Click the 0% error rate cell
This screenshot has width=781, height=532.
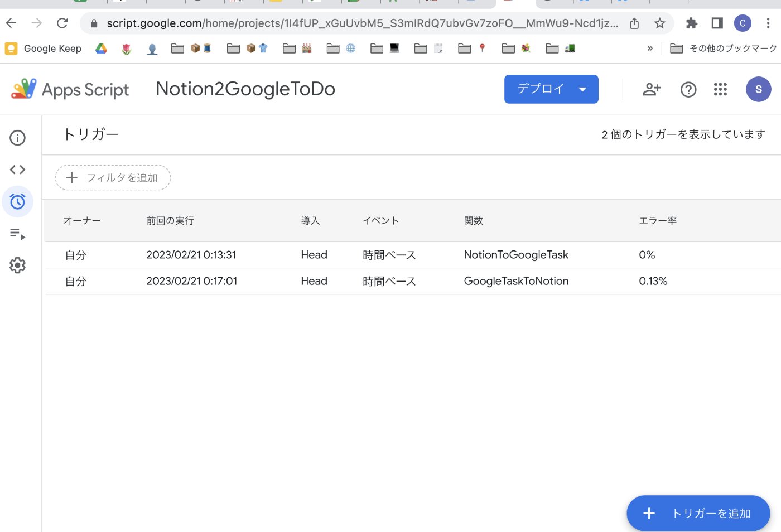(647, 255)
